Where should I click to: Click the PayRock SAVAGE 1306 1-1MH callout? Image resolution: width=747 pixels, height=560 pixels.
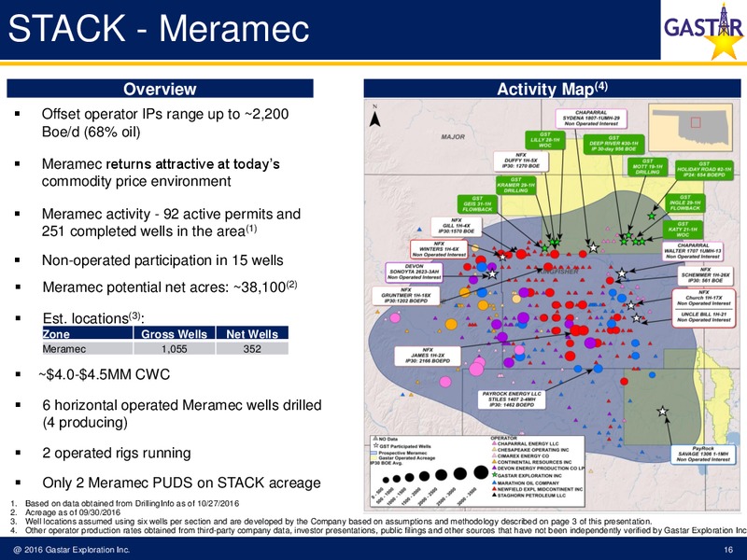(x=703, y=454)
